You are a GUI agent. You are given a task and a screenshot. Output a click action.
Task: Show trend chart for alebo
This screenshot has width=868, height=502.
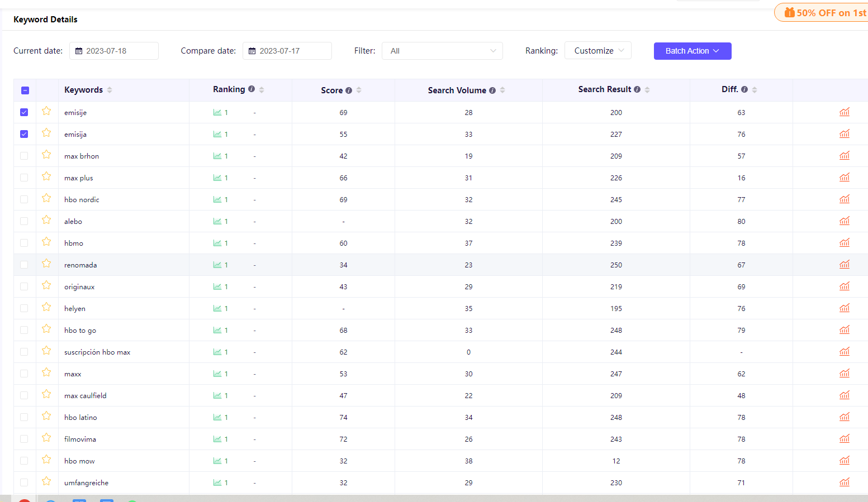(845, 221)
